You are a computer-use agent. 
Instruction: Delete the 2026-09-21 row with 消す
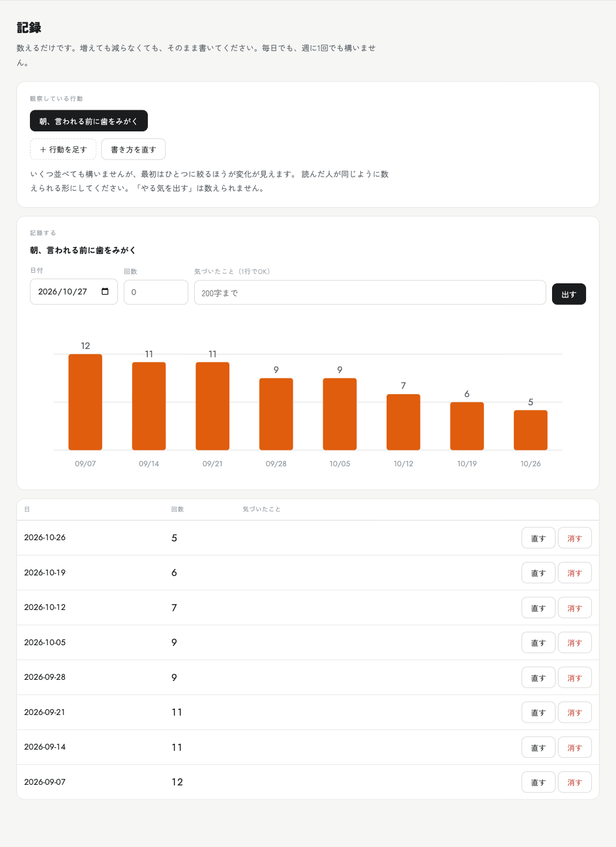point(575,712)
